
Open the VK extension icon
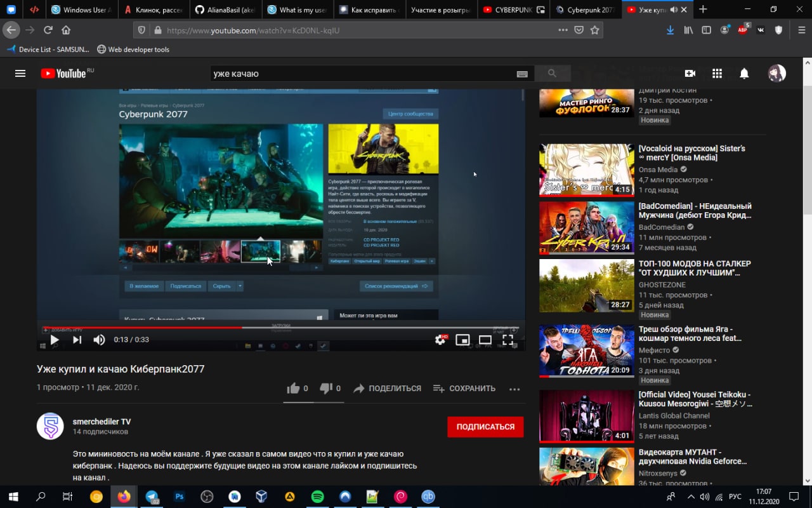761,30
